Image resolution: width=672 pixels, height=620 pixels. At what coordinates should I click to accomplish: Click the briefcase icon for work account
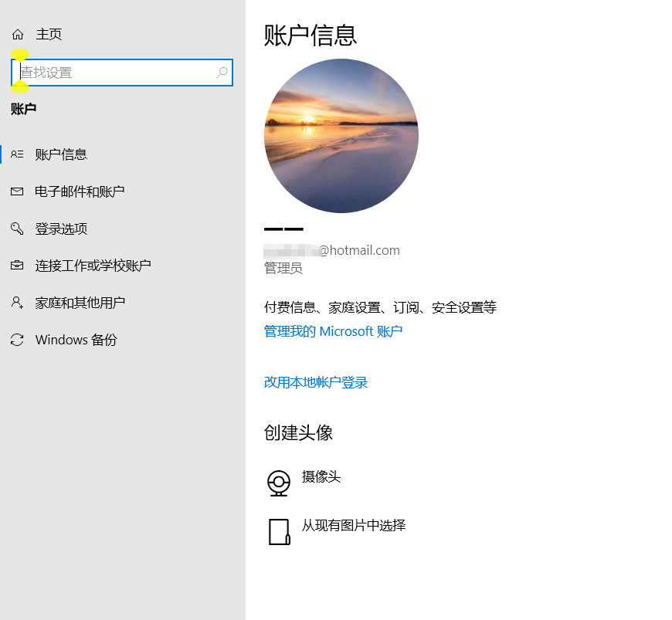coord(17,266)
